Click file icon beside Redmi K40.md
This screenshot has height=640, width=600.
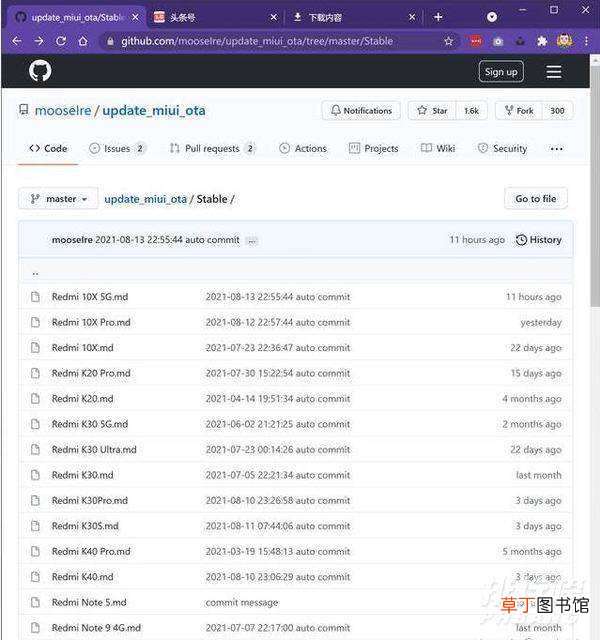[36, 577]
